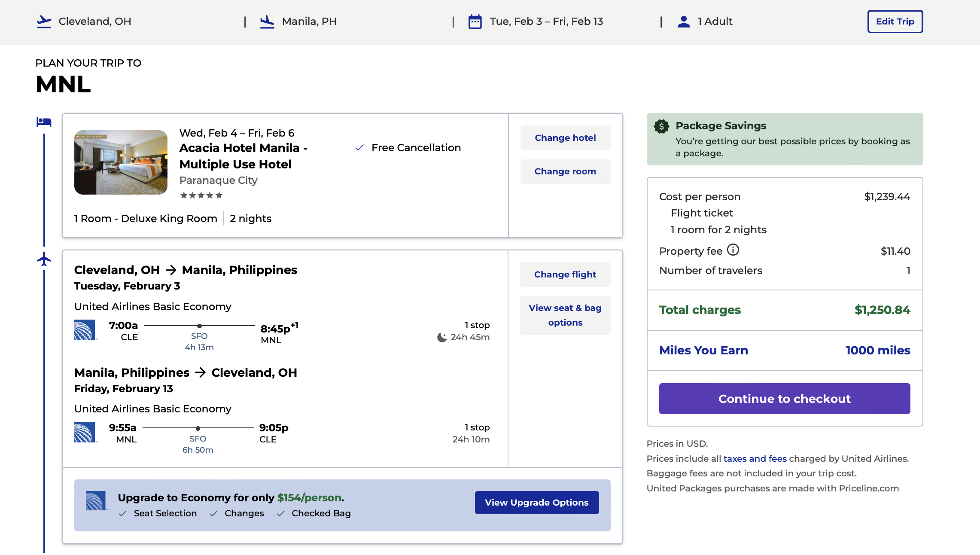
Task: Click the Wed, Feb 4 – Fri, Feb 6 hotel dates
Action: pyautogui.click(x=237, y=133)
